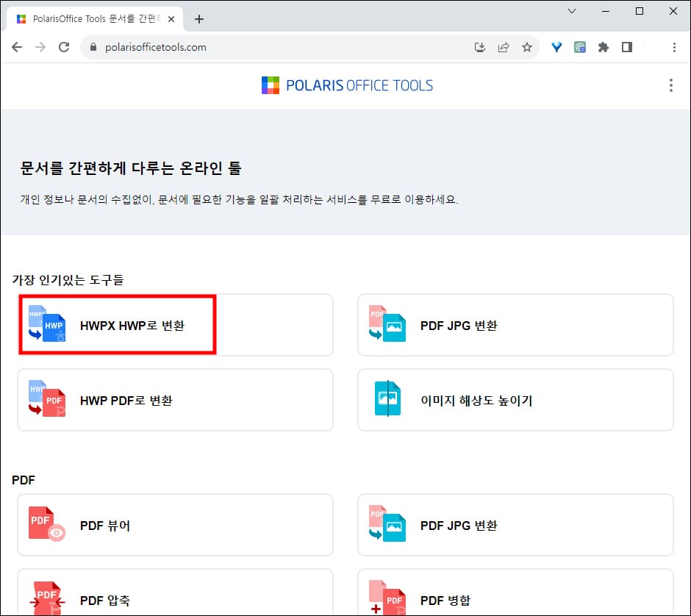Image resolution: width=691 pixels, height=616 pixels.
Task: Open the Chrome three-dot settings menu
Action: point(675,46)
